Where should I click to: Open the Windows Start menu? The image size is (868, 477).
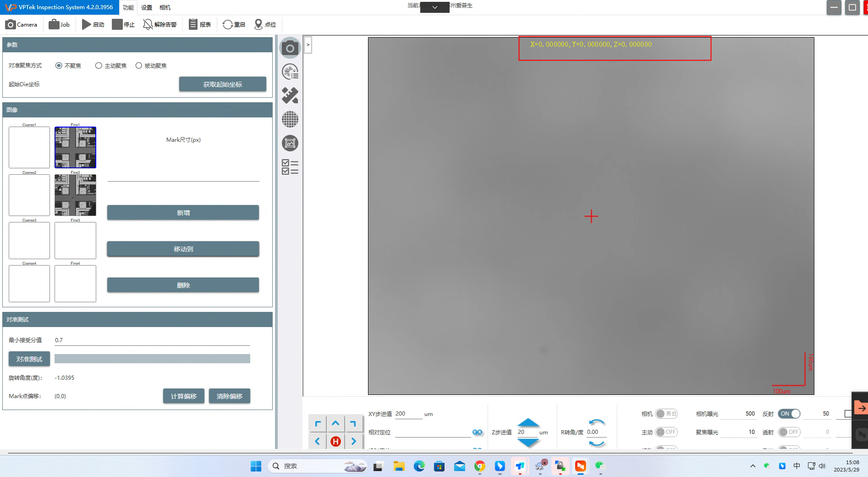(256, 466)
